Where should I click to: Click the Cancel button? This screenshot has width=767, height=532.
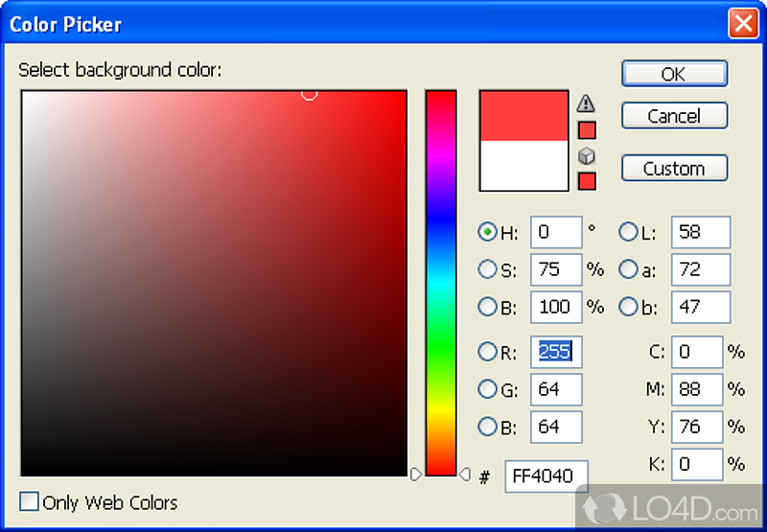(x=675, y=116)
